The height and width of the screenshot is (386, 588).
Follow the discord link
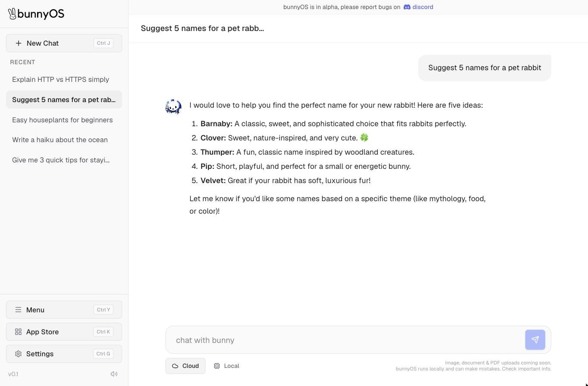(418, 7)
